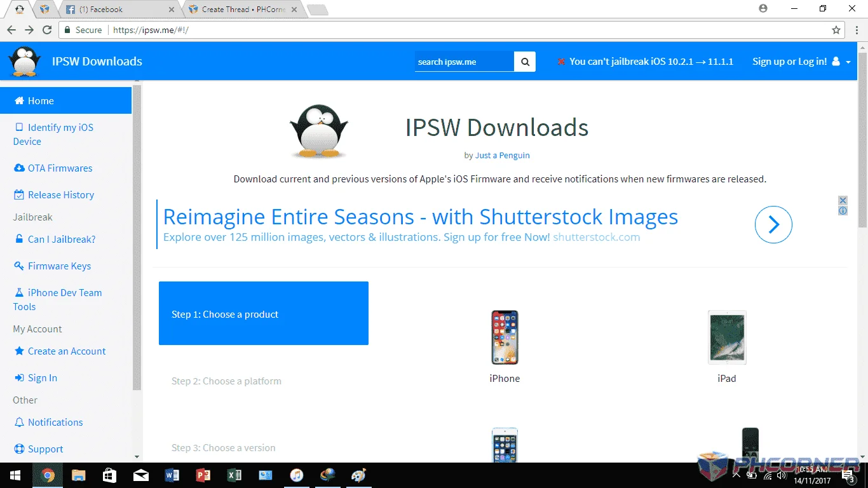
Task: Open Excel from the taskbar
Action: click(234, 475)
